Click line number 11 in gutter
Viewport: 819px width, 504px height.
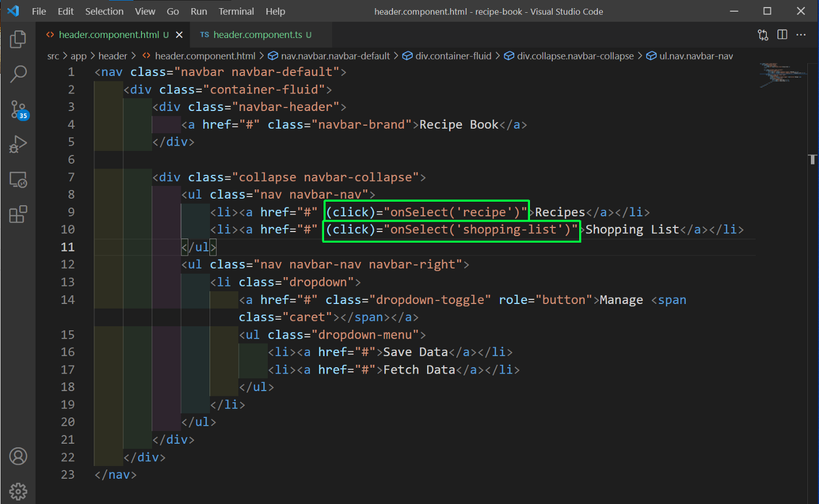pos(68,247)
